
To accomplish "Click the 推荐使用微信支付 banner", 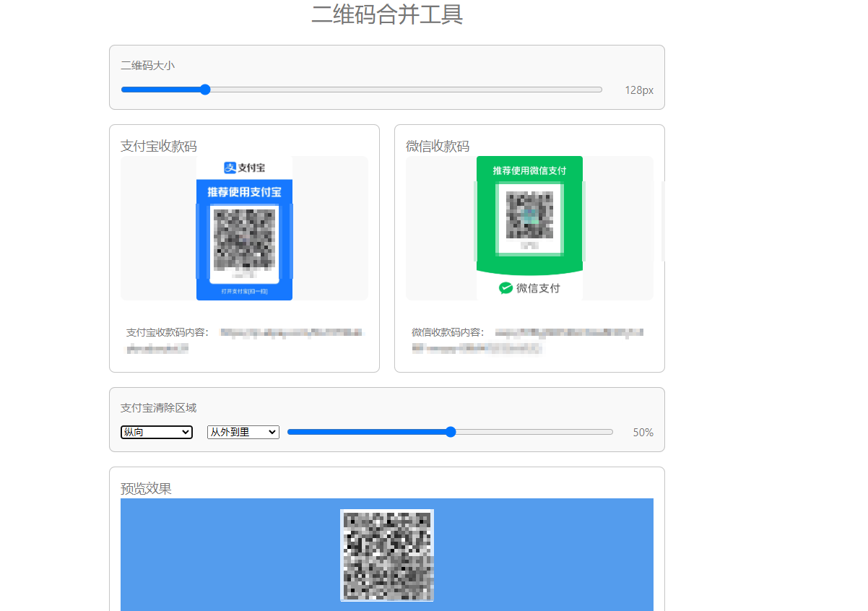I will tap(529, 170).
